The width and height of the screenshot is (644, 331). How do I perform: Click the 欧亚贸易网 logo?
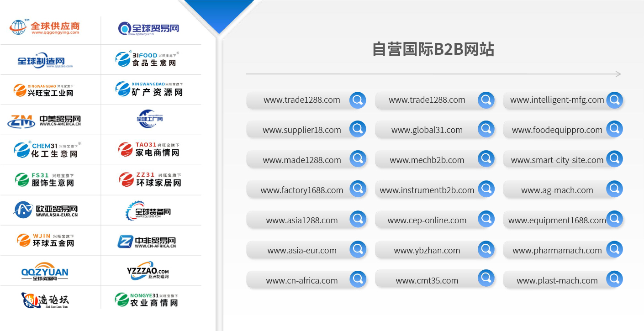[46, 210]
